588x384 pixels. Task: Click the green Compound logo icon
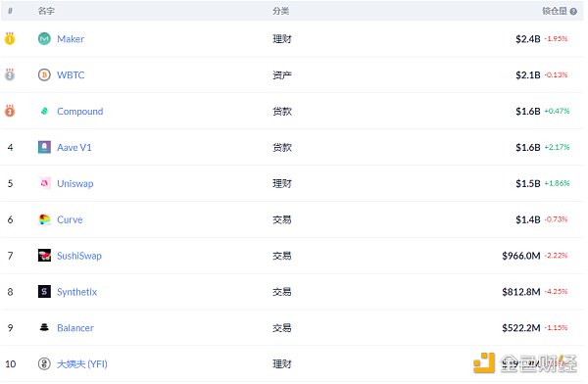44,111
